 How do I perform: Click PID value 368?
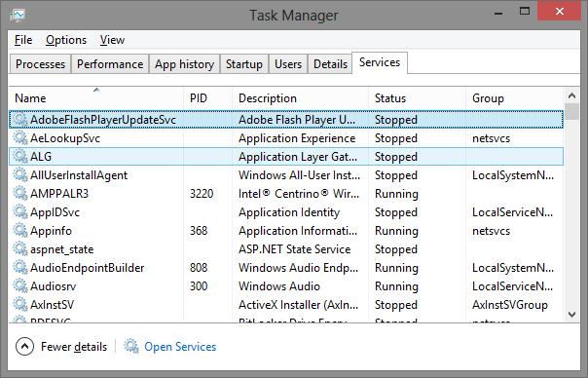(x=199, y=231)
